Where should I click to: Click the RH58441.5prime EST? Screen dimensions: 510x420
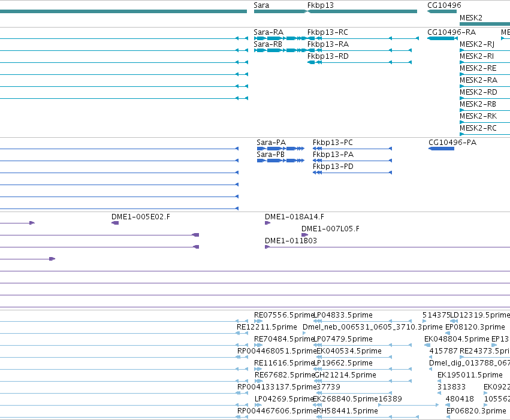tap(367, 418)
